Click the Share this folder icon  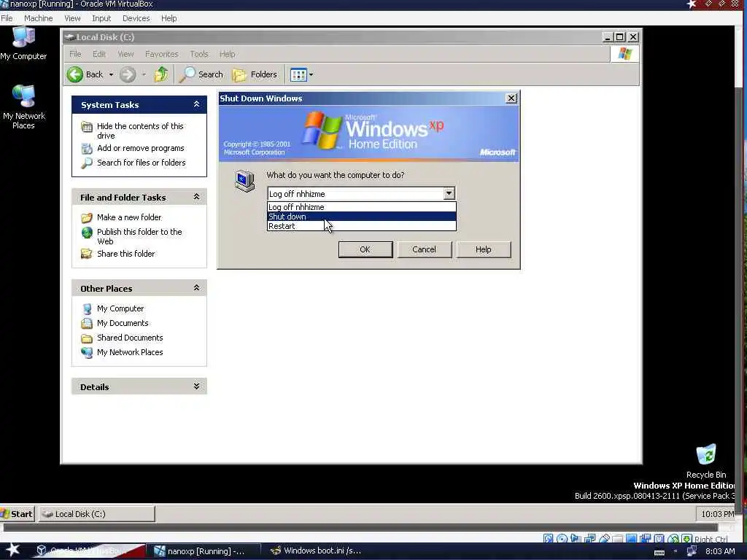coord(87,254)
